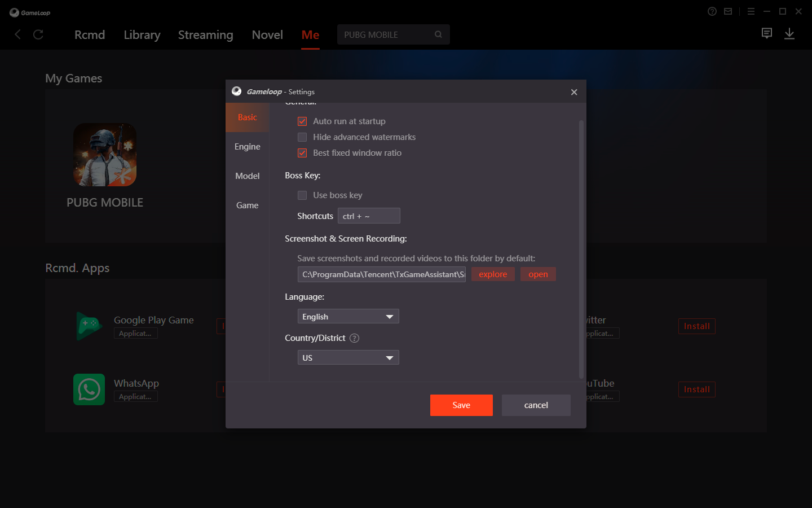Select the Me navigation tab

pos(310,35)
